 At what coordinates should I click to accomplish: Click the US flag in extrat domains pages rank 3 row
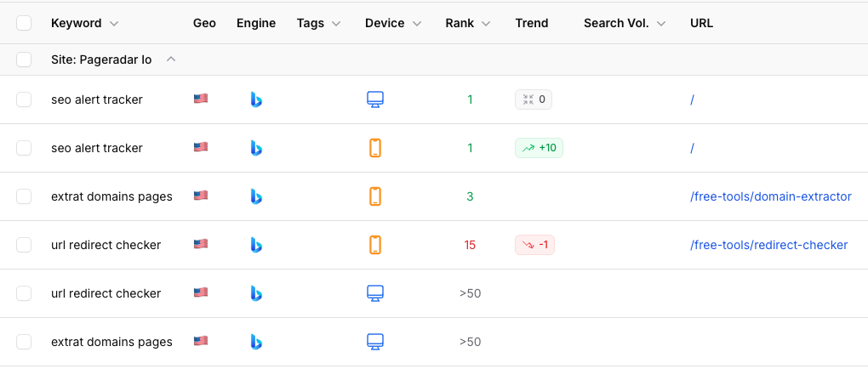[x=200, y=196]
